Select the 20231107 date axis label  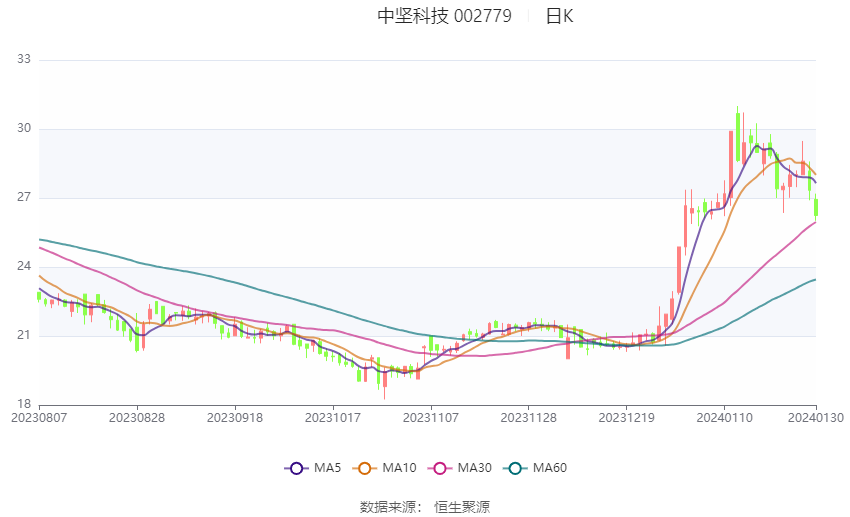(x=431, y=418)
